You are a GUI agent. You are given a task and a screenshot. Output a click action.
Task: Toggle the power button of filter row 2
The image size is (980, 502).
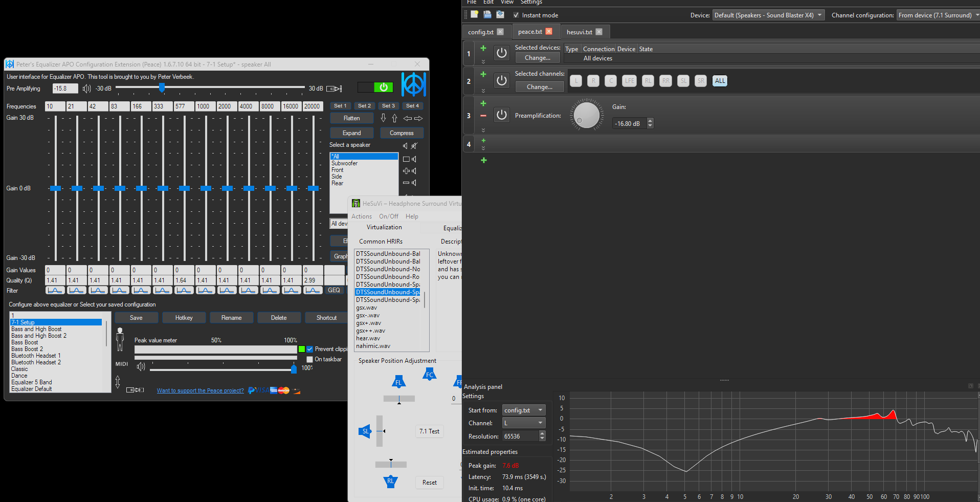(x=502, y=80)
